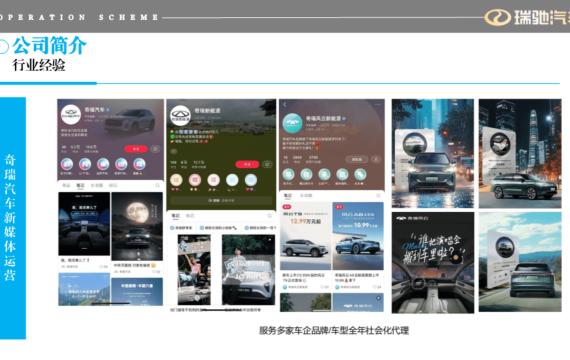
Task: Open the 来 highlight circle in 奇瑞风云新能源
Action: click(324, 175)
